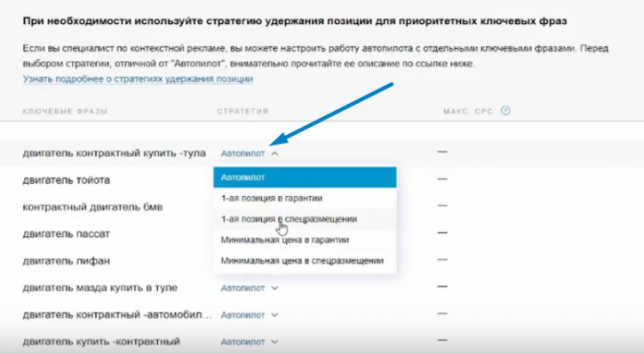Click the Макс. CPC help question icon
Viewport: 644px width, 354px height.
coord(505,111)
